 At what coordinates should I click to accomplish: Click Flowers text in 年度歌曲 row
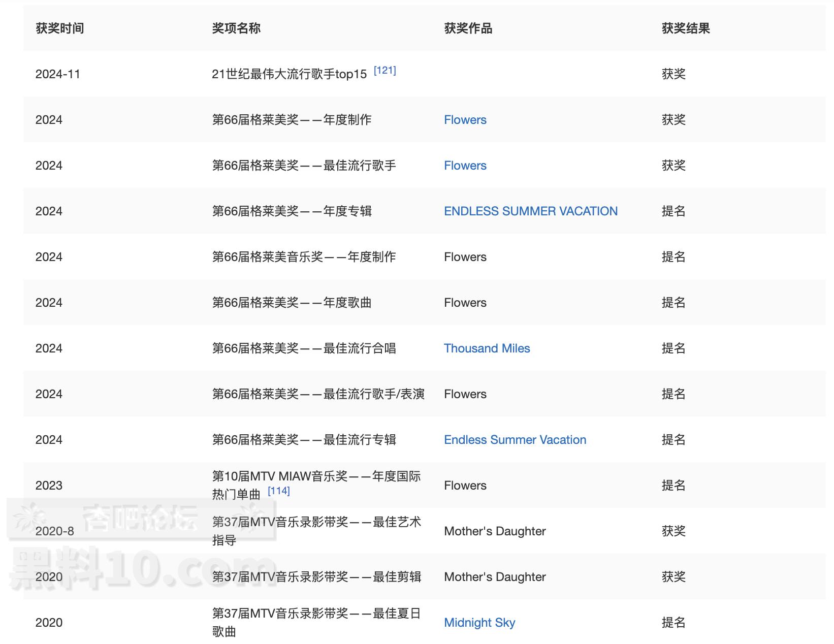tap(465, 303)
